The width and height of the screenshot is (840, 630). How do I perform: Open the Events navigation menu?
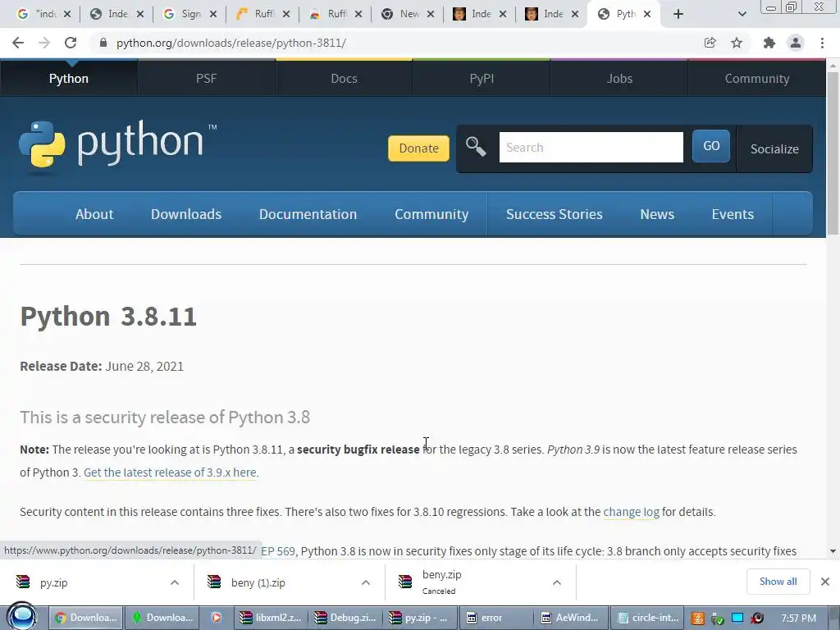point(733,214)
